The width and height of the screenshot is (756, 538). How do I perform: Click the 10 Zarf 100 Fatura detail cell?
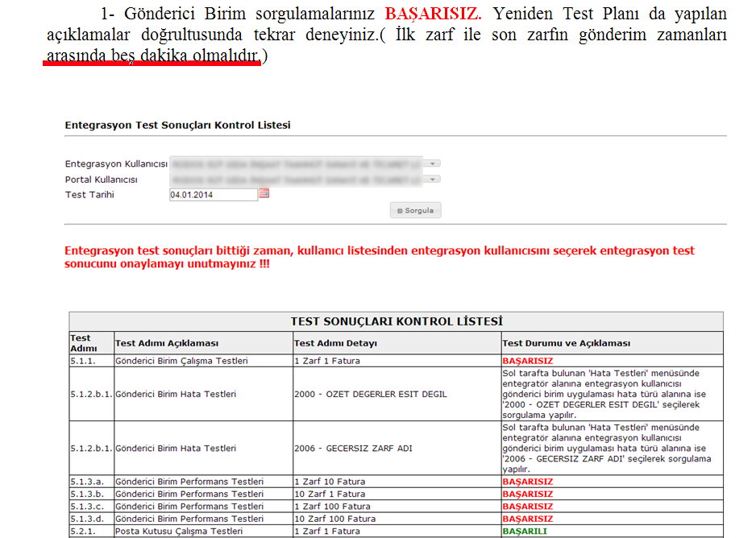(x=334, y=519)
